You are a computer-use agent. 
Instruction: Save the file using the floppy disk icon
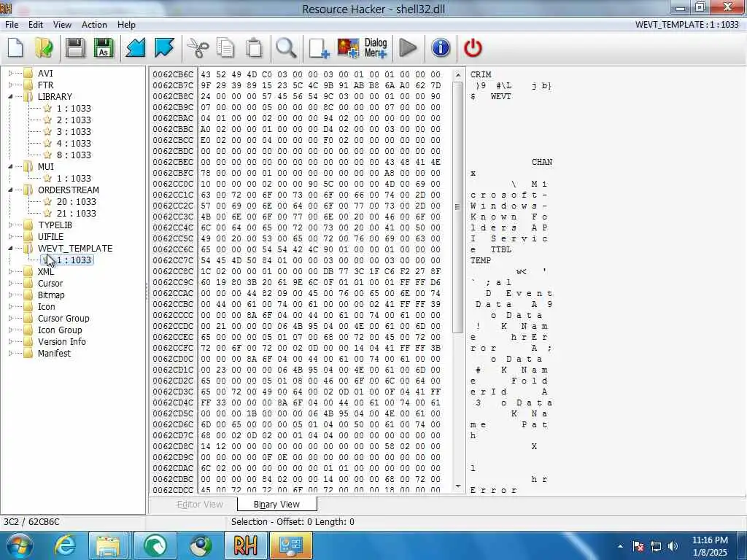click(x=75, y=48)
